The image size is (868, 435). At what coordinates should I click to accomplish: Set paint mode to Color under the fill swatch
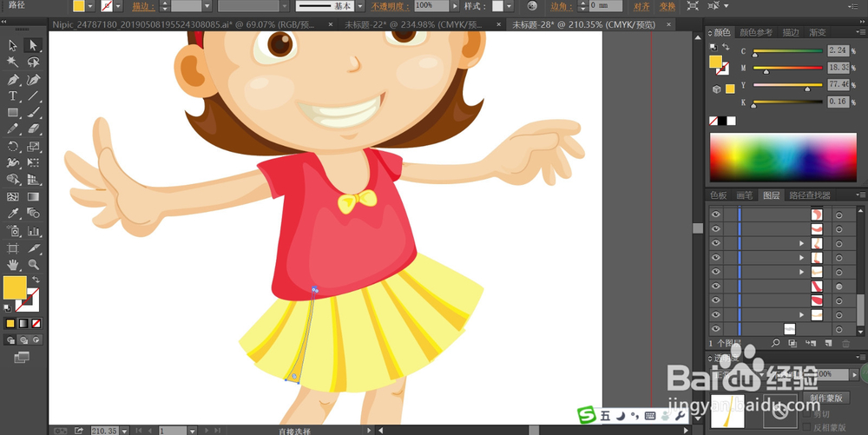(10, 323)
